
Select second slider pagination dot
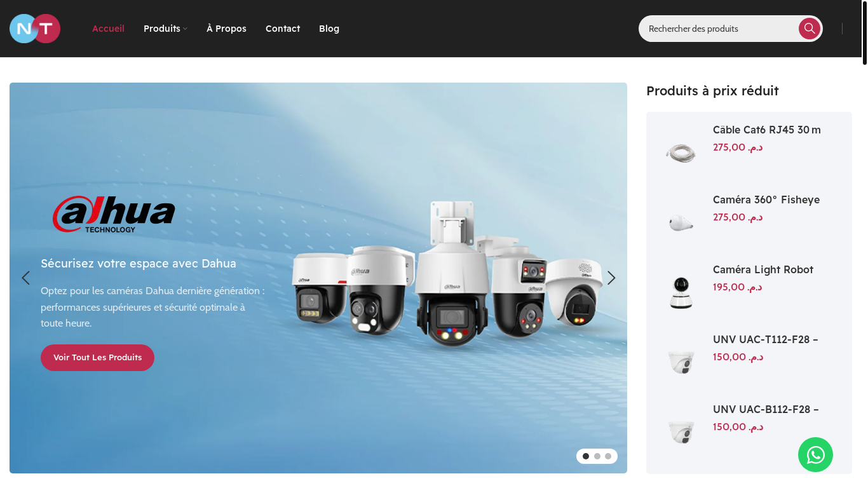(597, 456)
